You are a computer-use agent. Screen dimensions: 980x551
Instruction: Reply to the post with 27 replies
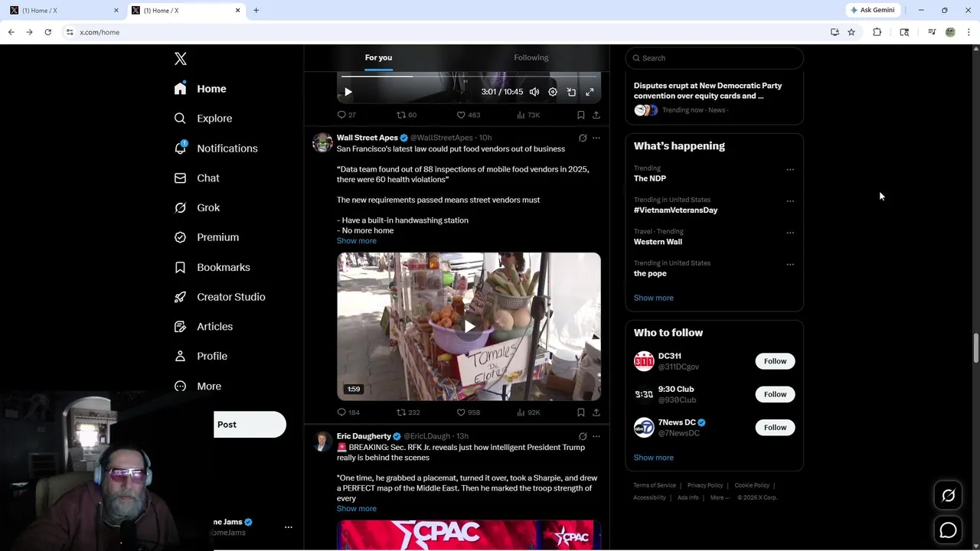[x=347, y=115]
